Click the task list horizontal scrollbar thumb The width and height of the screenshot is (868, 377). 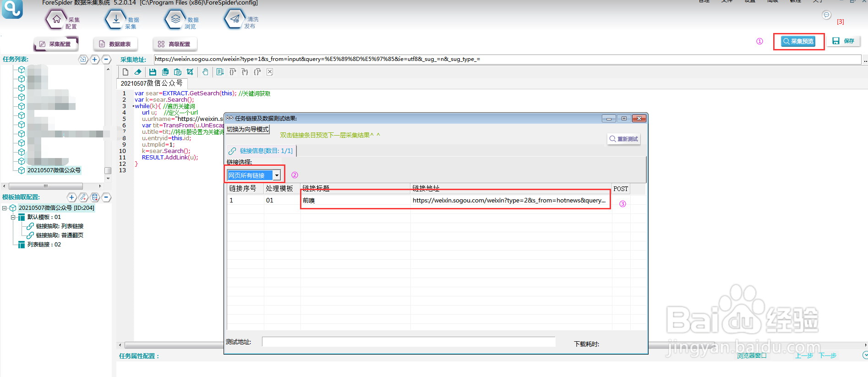(x=46, y=186)
